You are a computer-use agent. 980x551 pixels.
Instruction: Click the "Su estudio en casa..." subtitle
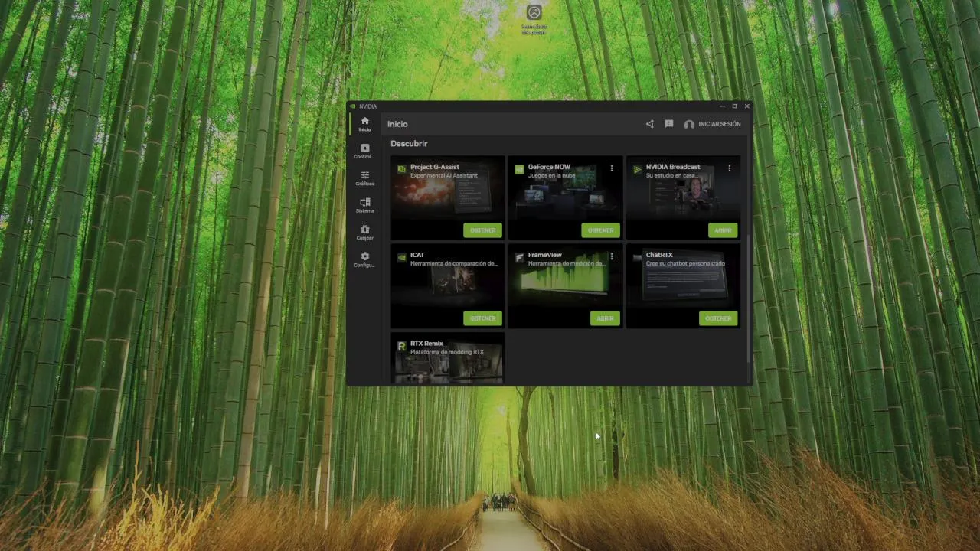[672, 176]
